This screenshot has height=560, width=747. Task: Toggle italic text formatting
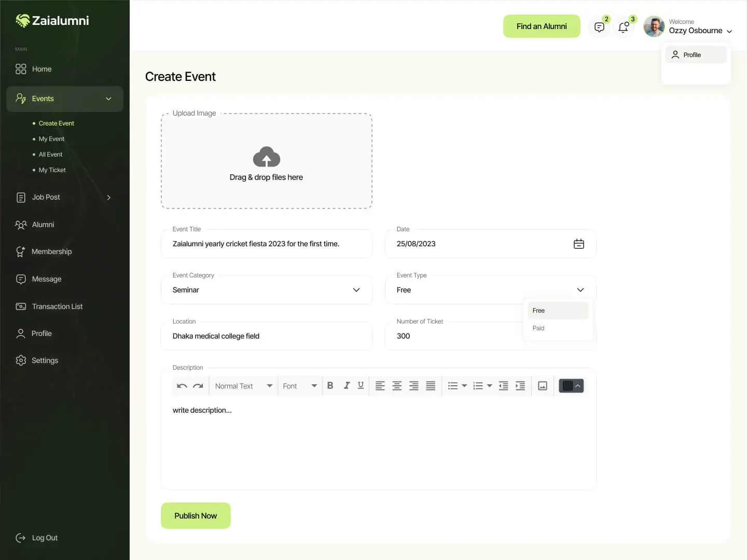coord(347,386)
